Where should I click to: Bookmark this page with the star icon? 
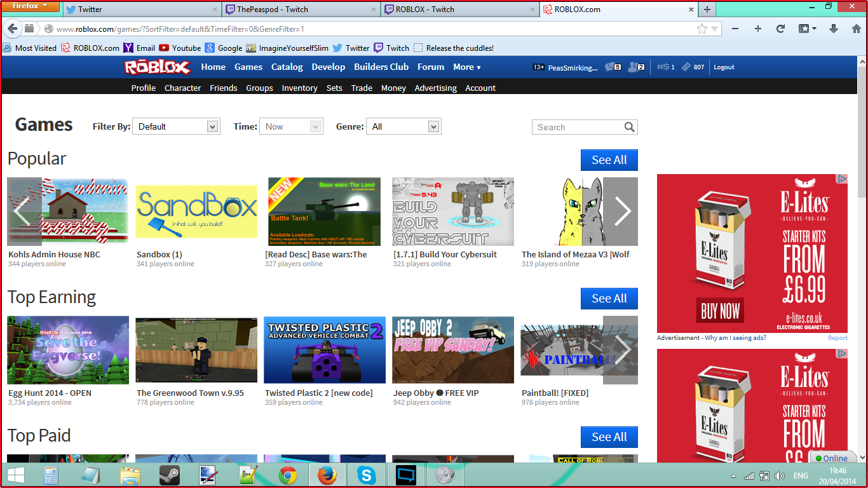702,29
